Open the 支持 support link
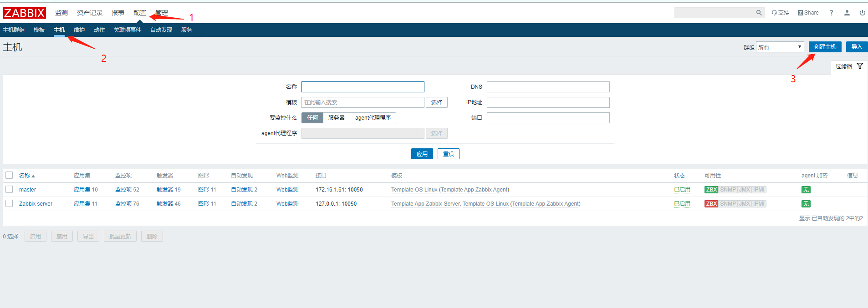This screenshot has height=308, width=868. coord(780,13)
